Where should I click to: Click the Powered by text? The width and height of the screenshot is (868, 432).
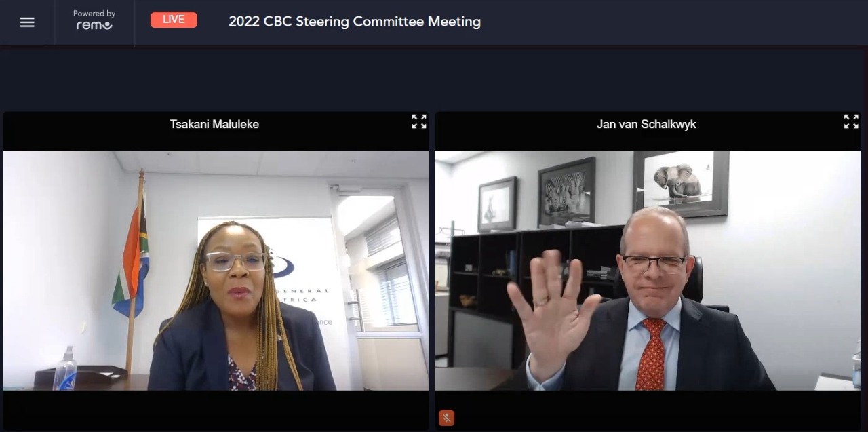[94, 14]
